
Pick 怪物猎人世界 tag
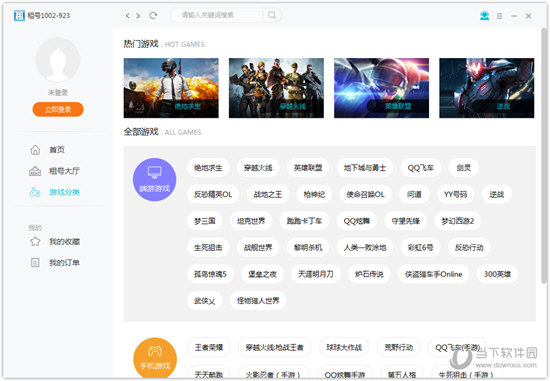click(258, 301)
